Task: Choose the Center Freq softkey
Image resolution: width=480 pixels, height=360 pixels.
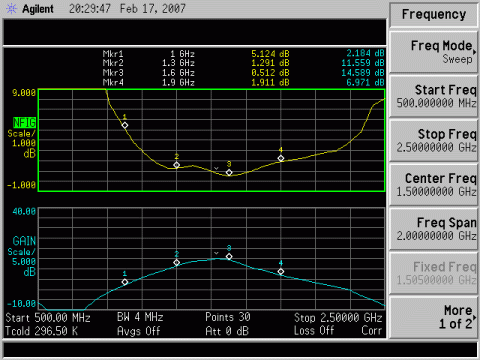Action: [x=433, y=185]
